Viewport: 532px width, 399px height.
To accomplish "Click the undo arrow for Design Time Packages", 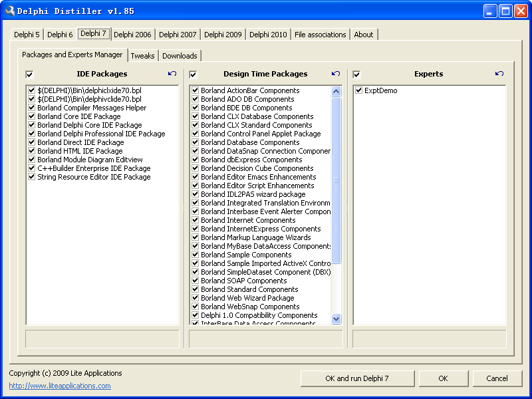I will [336, 74].
